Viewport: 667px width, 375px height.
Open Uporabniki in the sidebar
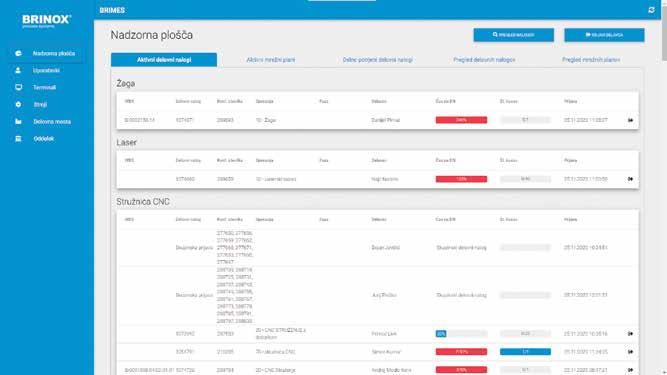pos(46,71)
